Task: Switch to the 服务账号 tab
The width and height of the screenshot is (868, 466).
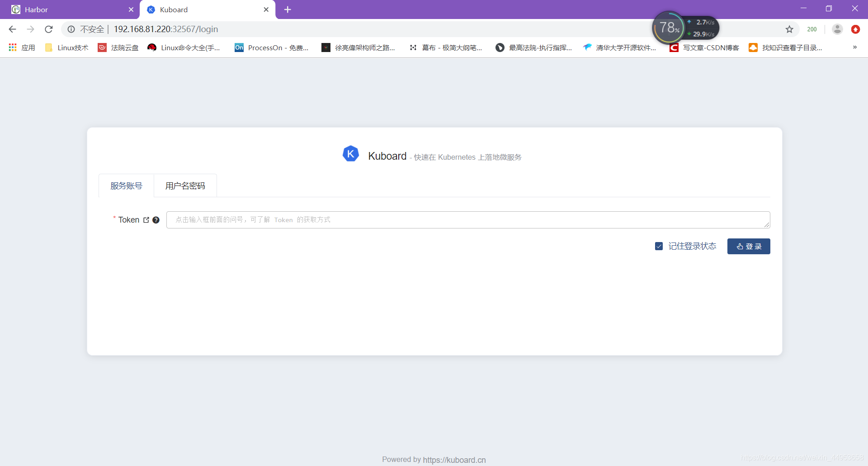Action: click(127, 186)
